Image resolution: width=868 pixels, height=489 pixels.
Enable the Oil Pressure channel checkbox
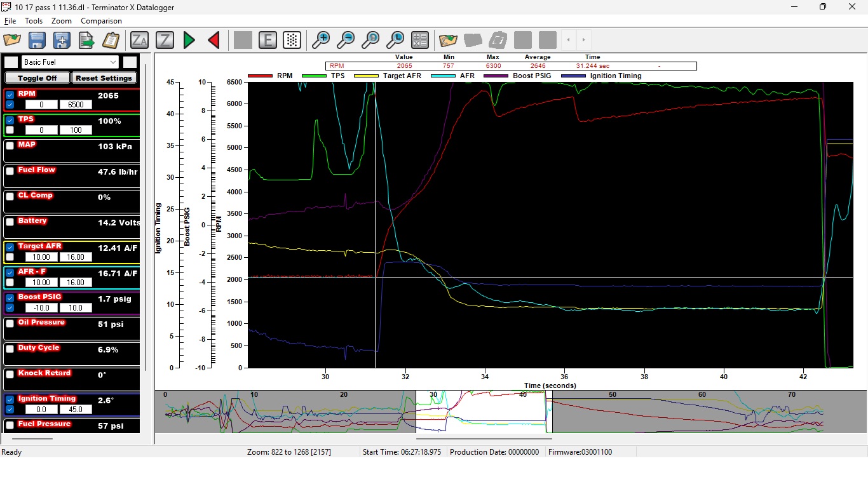coord(10,323)
